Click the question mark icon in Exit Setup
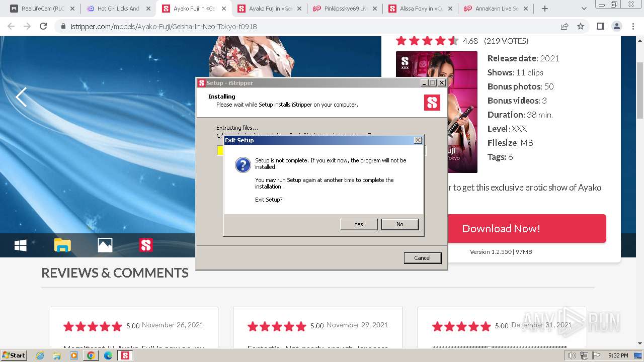The image size is (644, 362). [x=243, y=165]
